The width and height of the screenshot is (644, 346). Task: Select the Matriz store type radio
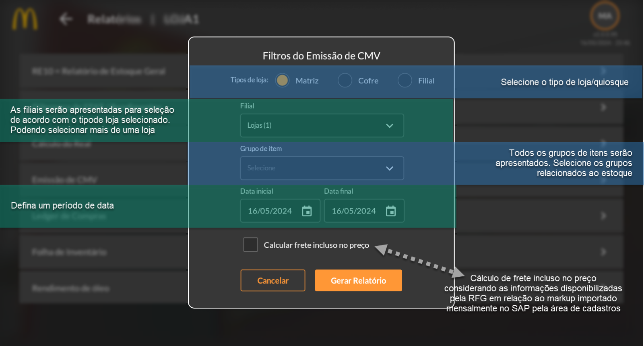pos(282,80)
